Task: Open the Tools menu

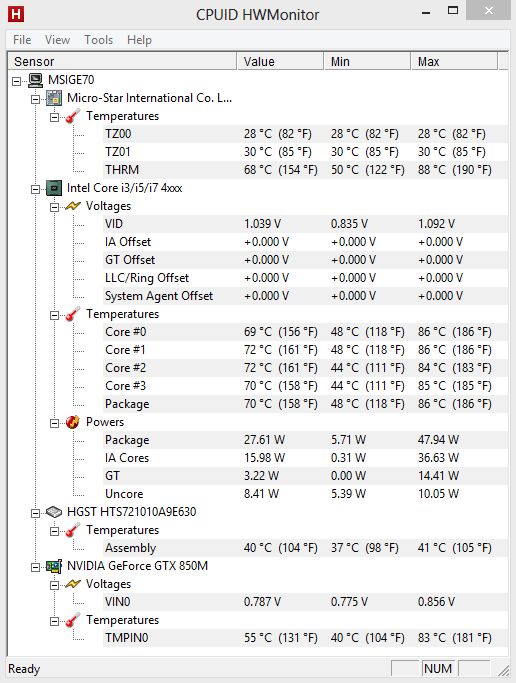Action: point(99,40)
